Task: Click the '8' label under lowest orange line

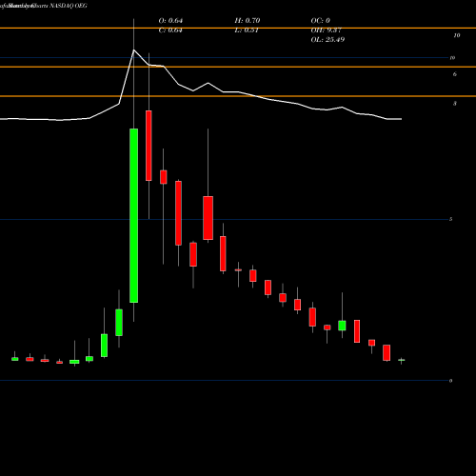Action: (455, 104)
